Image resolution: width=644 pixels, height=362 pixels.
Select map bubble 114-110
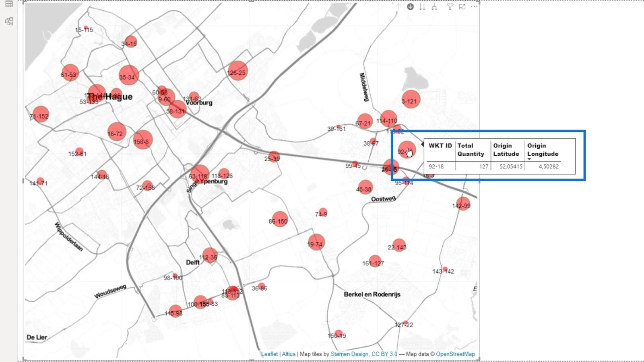coord(388,119)
